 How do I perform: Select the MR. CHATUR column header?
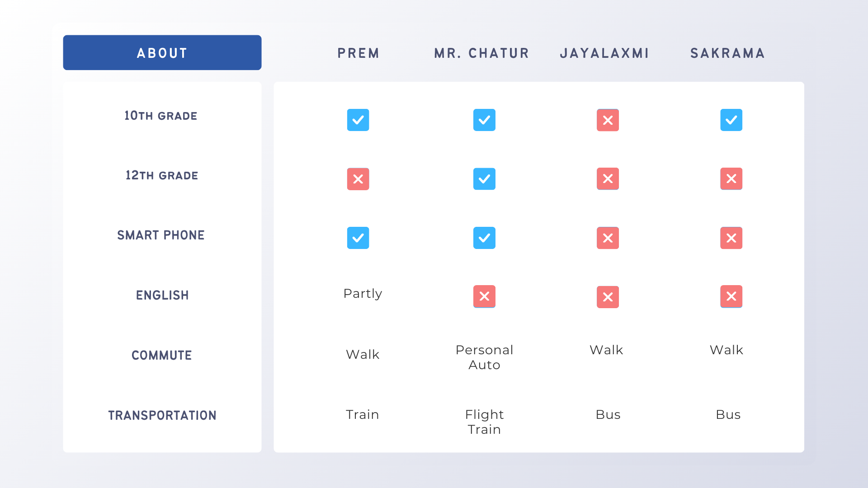pyautogui.click(x=481, y=53)
